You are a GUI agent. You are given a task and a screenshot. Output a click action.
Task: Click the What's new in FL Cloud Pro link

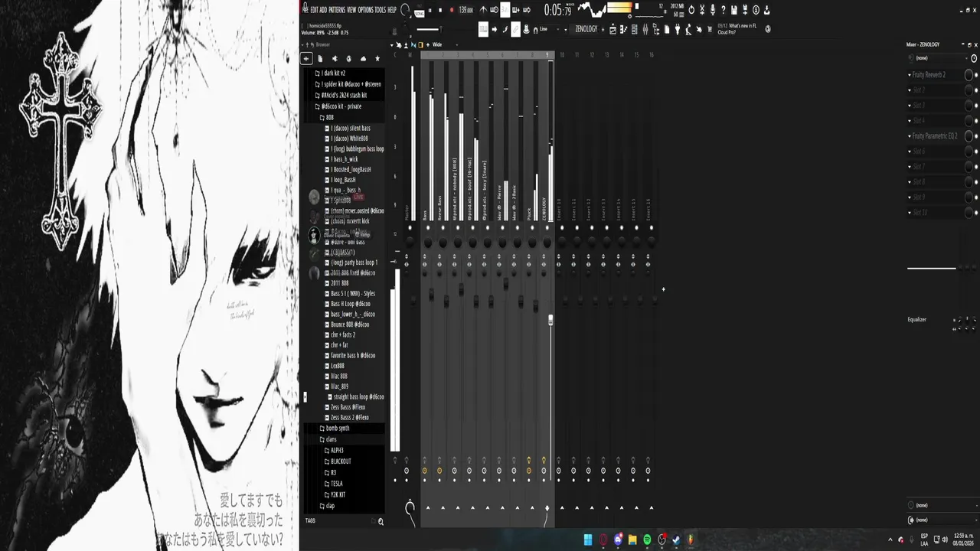[x=738, y=29]
